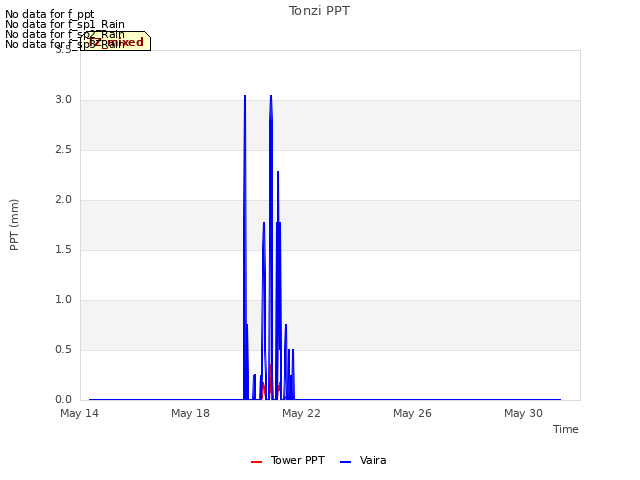Click the blue Vaira legend swatch
The width and height of the screenshot is (640, 480).
pyautogui.click(x=345, y=462)
